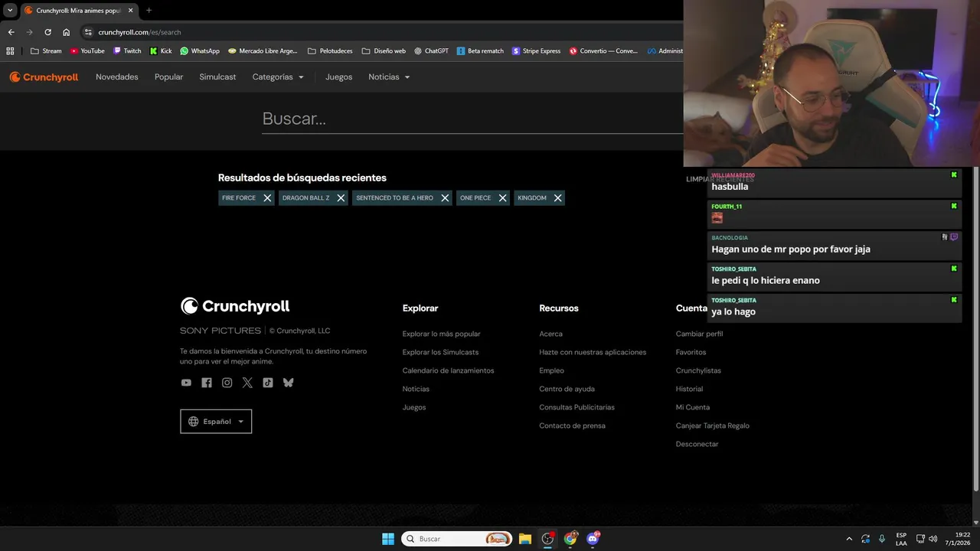
Task: Open Crunchyroll Bluesky butterfly icon in footer
Action: point(288,383)
